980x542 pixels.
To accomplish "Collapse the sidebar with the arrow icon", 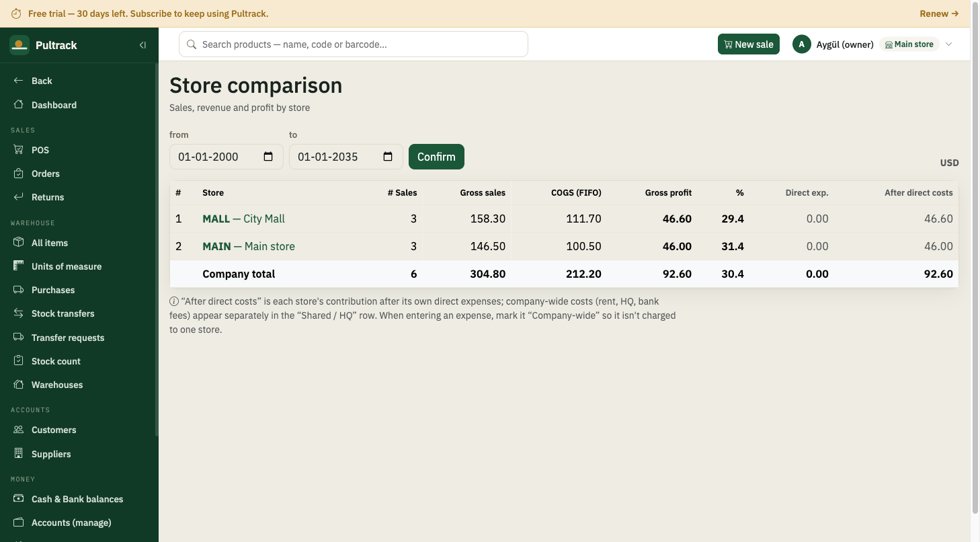I will [x=142, y=45].
